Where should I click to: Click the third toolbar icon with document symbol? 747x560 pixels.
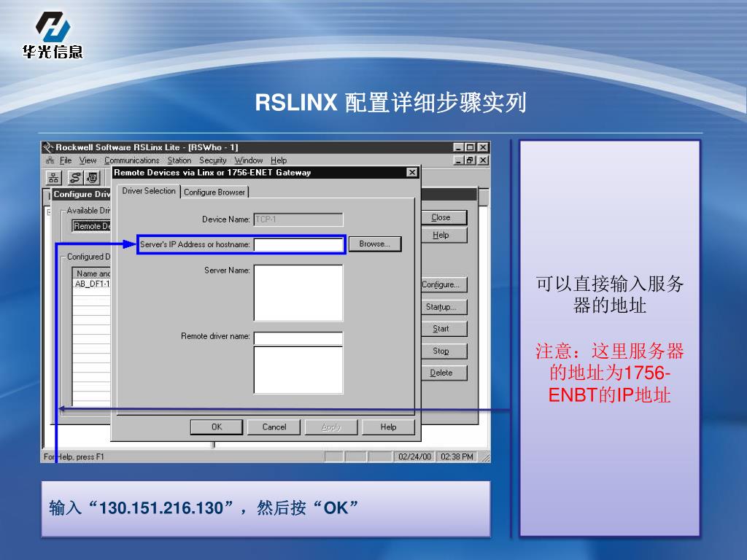[x=93, y=178]
